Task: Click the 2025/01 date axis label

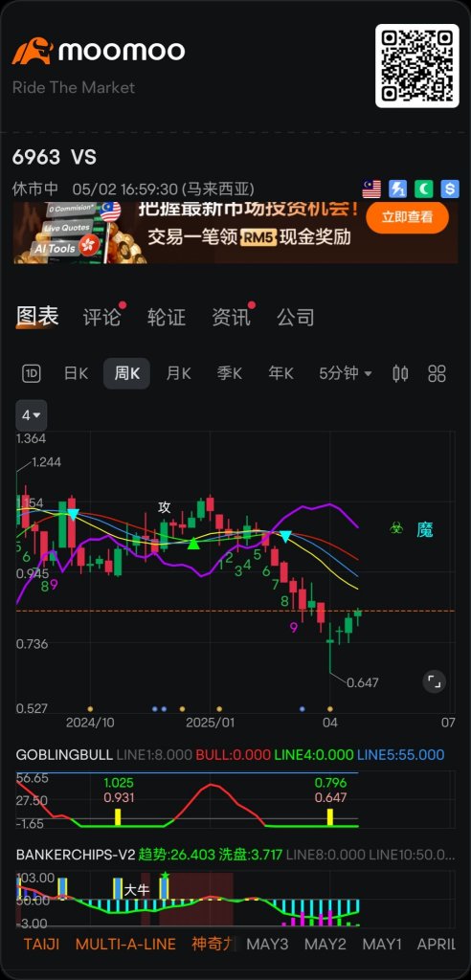Action: (211, 723)
